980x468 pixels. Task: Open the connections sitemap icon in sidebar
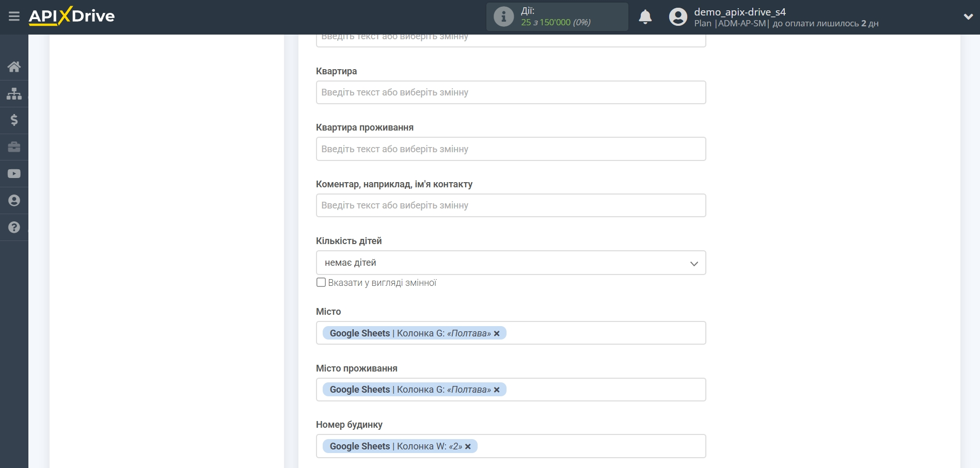pos(14,93)
